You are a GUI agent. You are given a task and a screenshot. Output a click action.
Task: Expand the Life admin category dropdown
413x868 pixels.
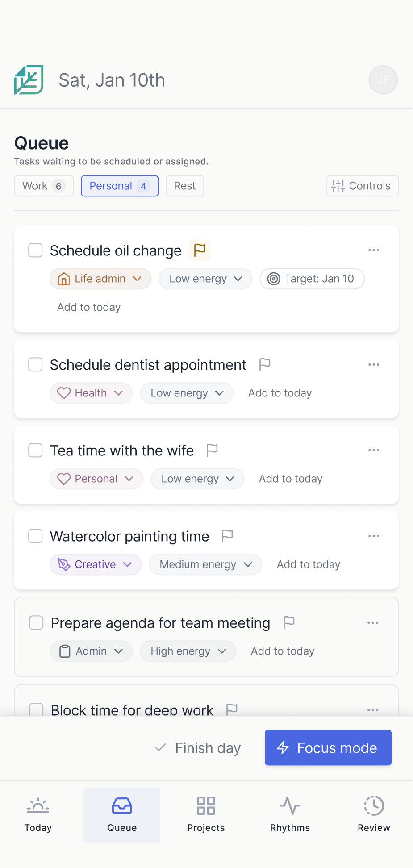pyautogui.click(x=100, y=279)
